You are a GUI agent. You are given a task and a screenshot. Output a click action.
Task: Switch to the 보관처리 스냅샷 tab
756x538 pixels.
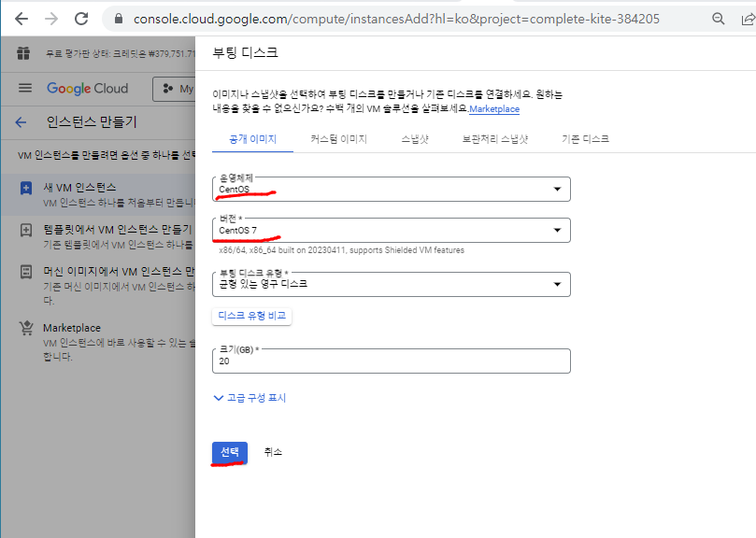click(495, 139)
